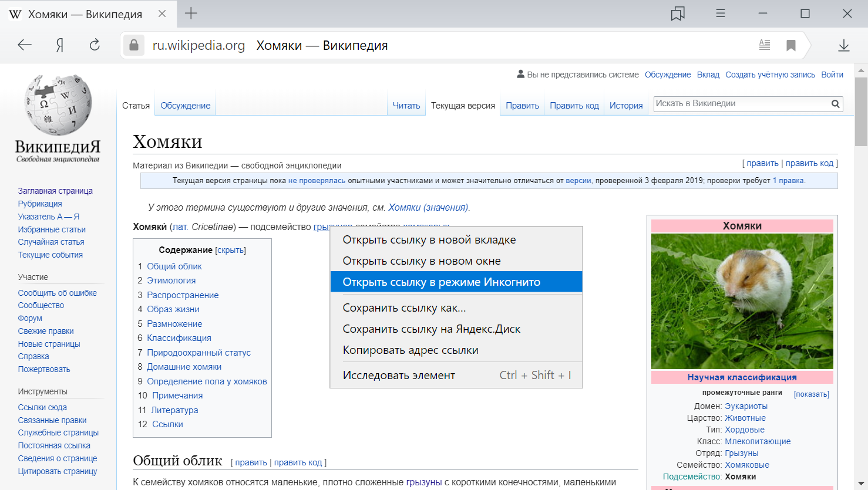The height and width of the screenshot is (490, 868).
Task: Open Случайная статья in the sidebar
Action: click(x=51, y=242)
